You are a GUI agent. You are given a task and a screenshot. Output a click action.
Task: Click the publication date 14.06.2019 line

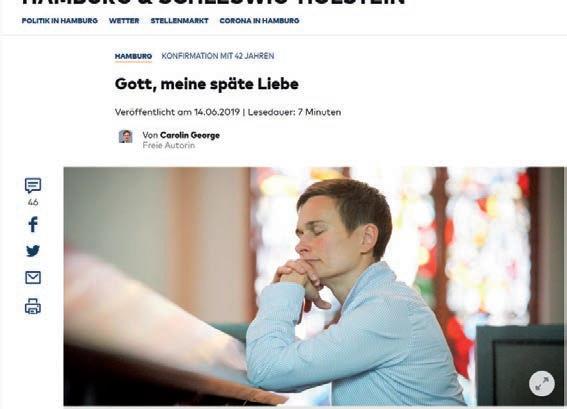coord(228,112)
